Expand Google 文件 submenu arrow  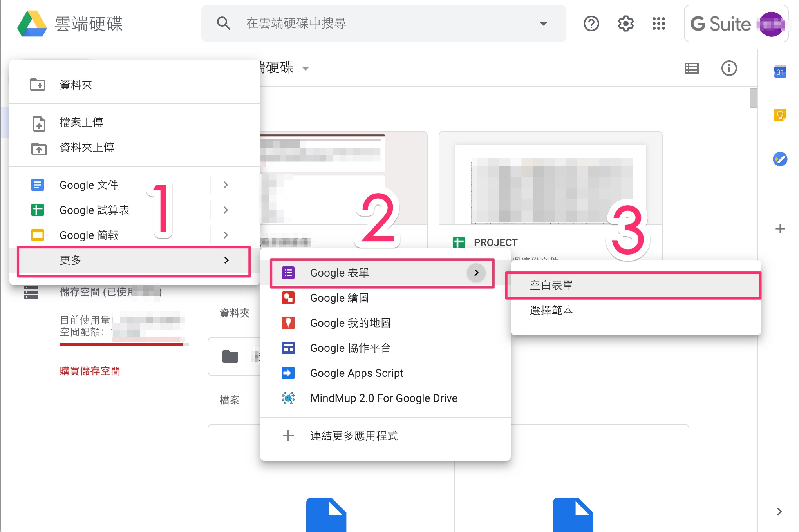[x=226, y=185]
